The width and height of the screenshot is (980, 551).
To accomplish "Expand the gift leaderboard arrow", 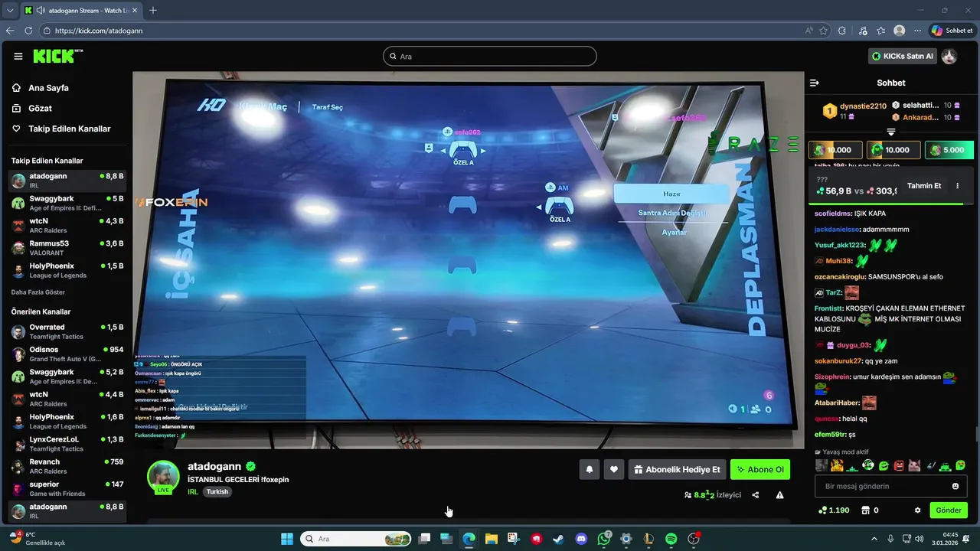I will [x=890, y=132].
